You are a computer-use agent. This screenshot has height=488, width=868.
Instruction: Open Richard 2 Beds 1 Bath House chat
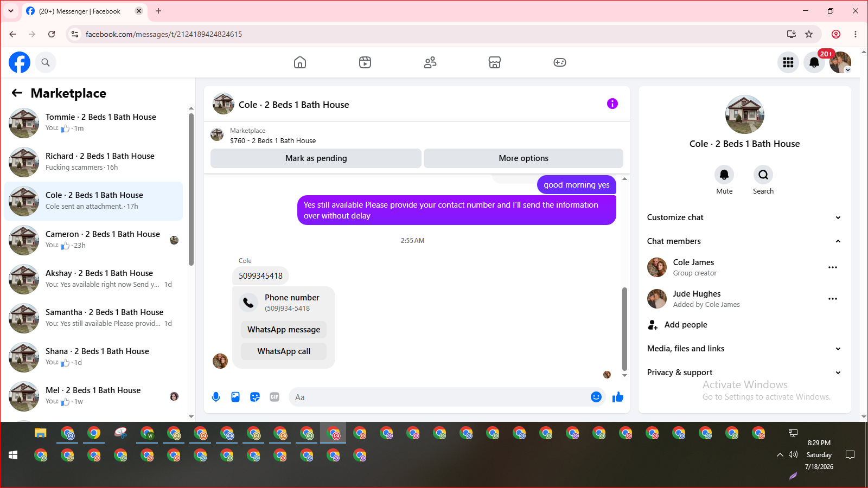(x=94, y=162)
